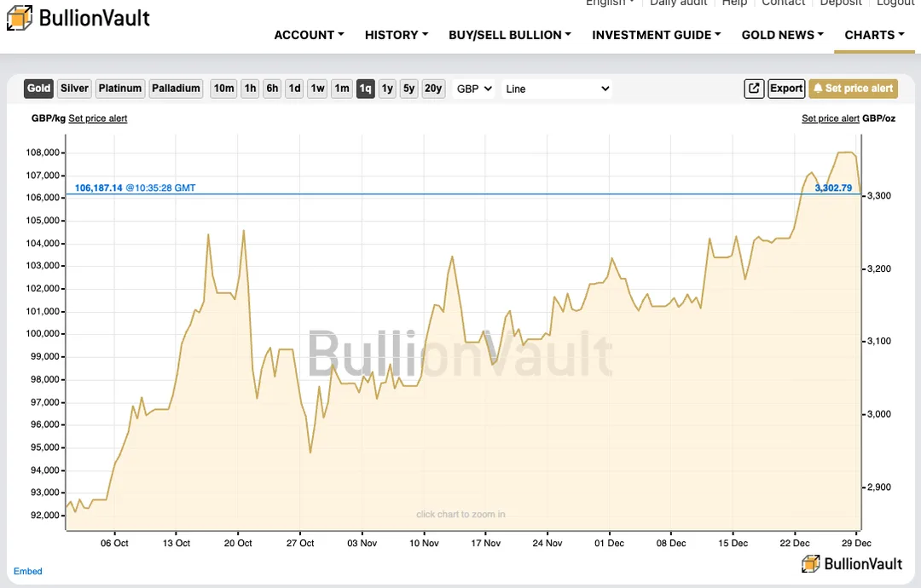This screenshot has width=921, height=588.
Task: Select Palladium metal chart
Action: (176, 89)
